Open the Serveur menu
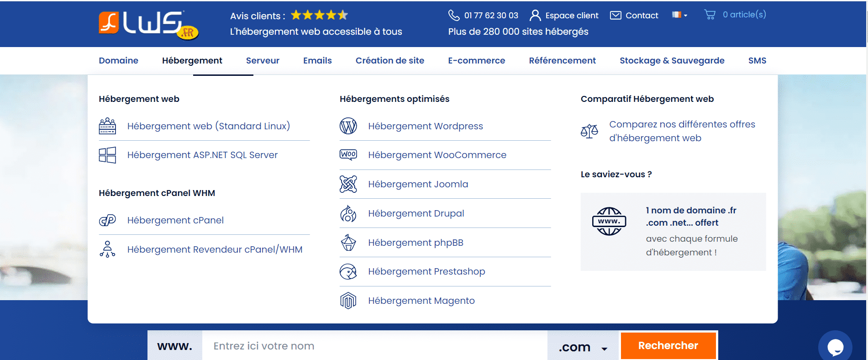Screen dimensions: 868x360 pos(263,60)
